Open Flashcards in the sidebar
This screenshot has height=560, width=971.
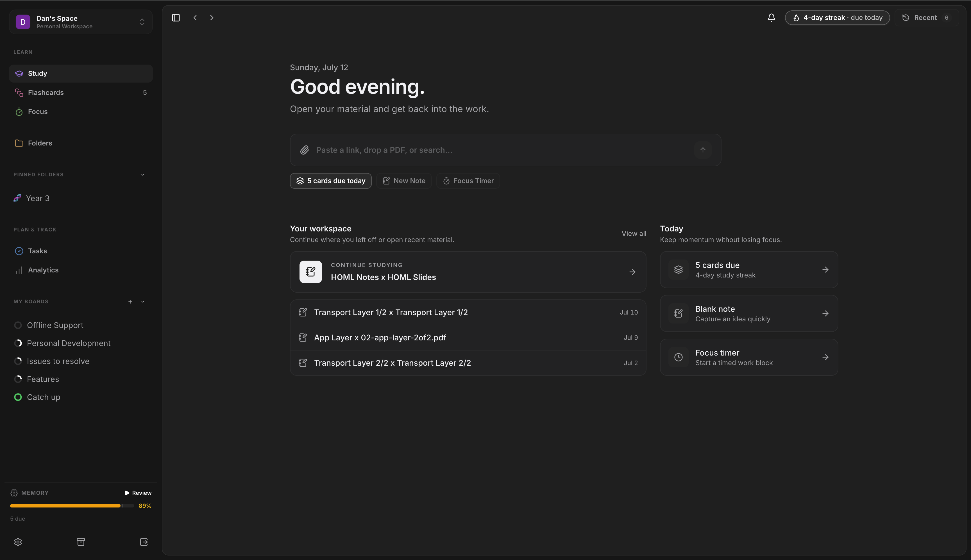click(81, 93)
